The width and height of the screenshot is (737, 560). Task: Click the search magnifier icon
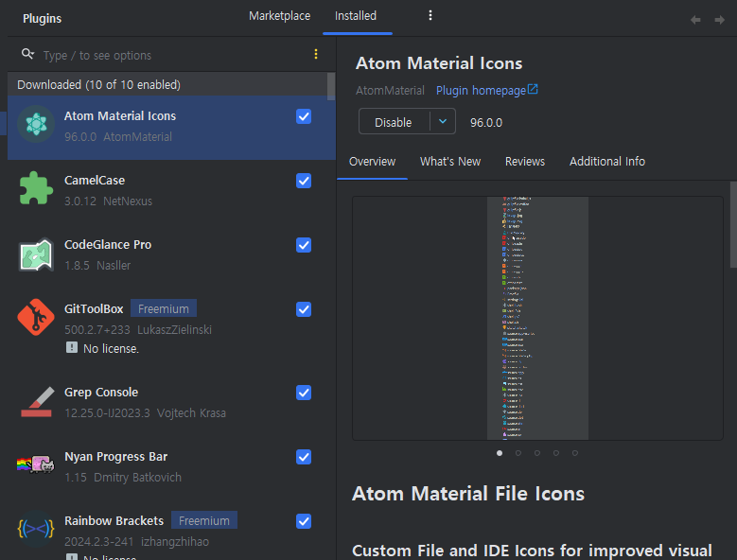coord(27,54)
